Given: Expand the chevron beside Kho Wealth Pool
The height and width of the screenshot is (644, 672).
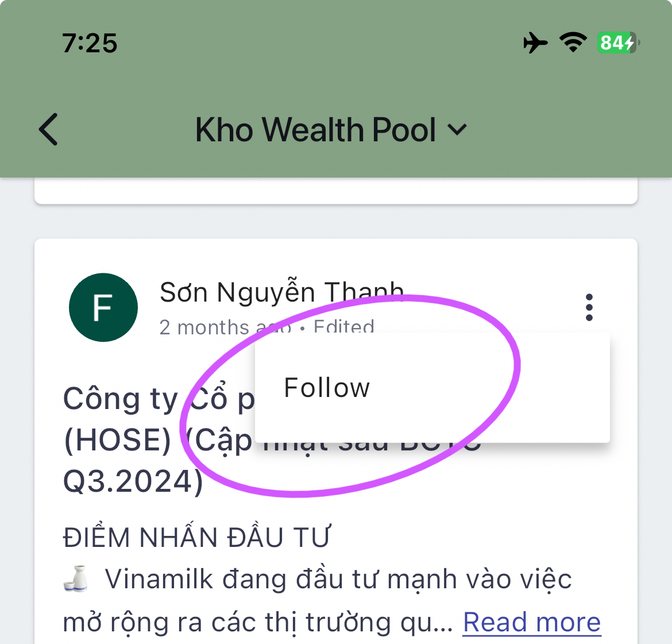Looking at the screenshot, I should (457, 129).
